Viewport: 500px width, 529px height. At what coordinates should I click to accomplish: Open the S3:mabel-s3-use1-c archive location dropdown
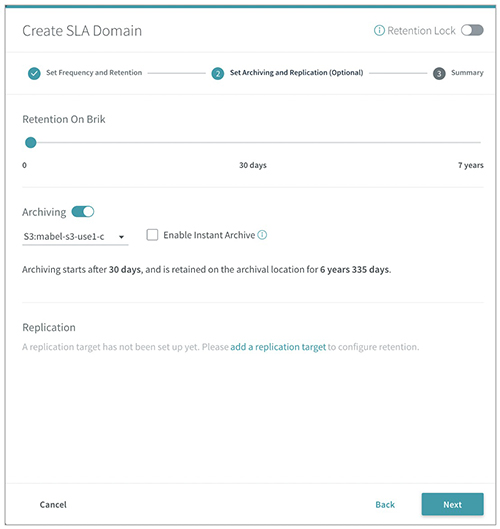click(75, 237)
